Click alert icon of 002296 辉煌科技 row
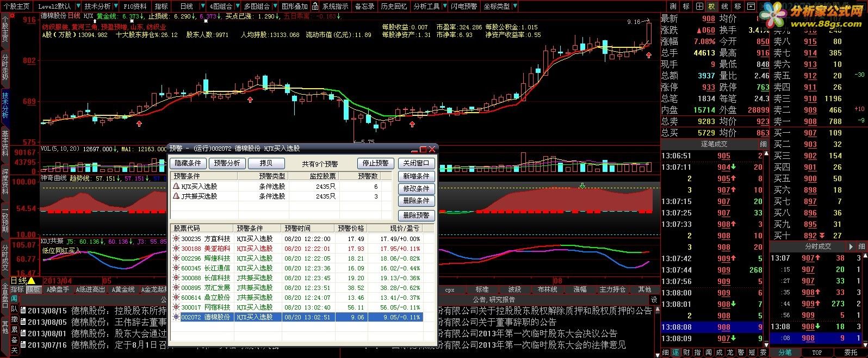The height and width of the screenshot is (358, 868). [176, 258]
